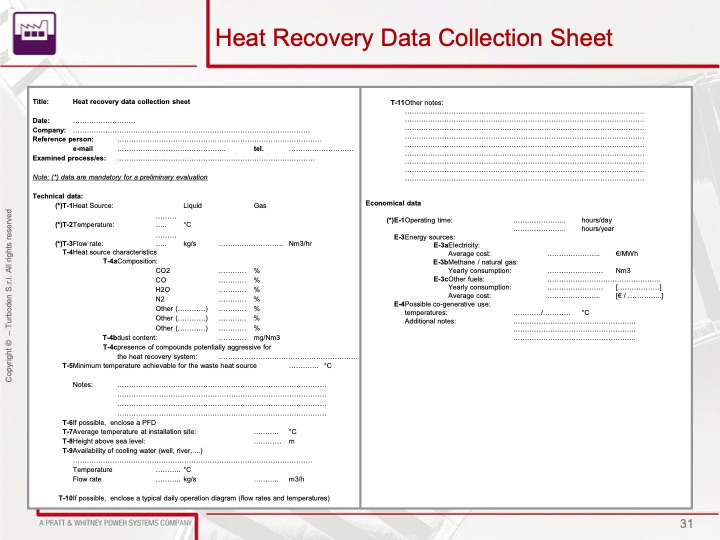The height and width of the screenshot is (540, 720).
Task: Click the Heat Recovery Data Collection Sheet title
Action: [x=414, y=38]
